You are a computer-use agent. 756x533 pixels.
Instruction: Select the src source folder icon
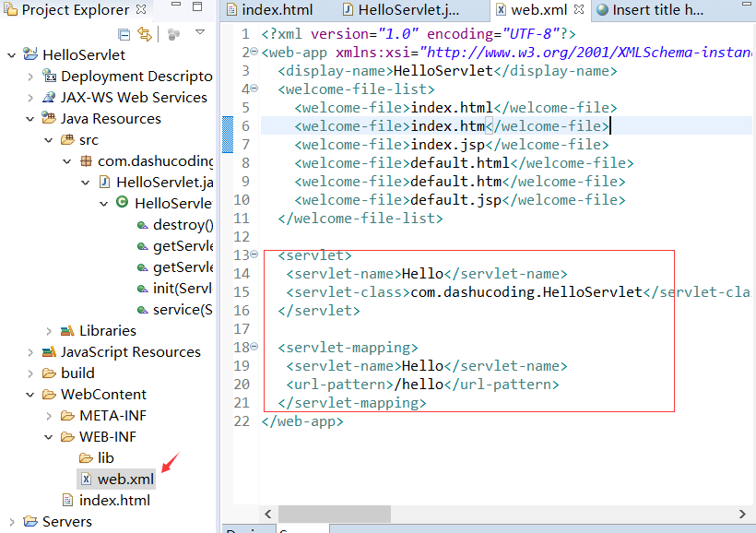(x=67, y=140)
